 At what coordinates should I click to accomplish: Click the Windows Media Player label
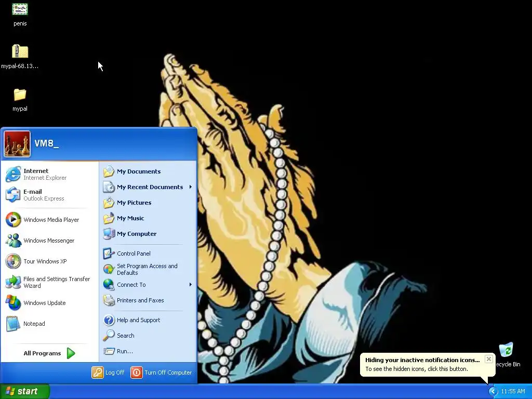(51, 220)
